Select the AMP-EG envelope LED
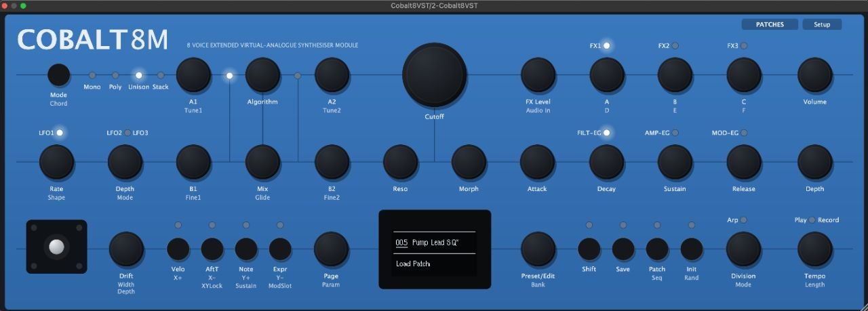The width and height of the screenshot is (868, 311). pyautogui.click(x=675, y=133)
